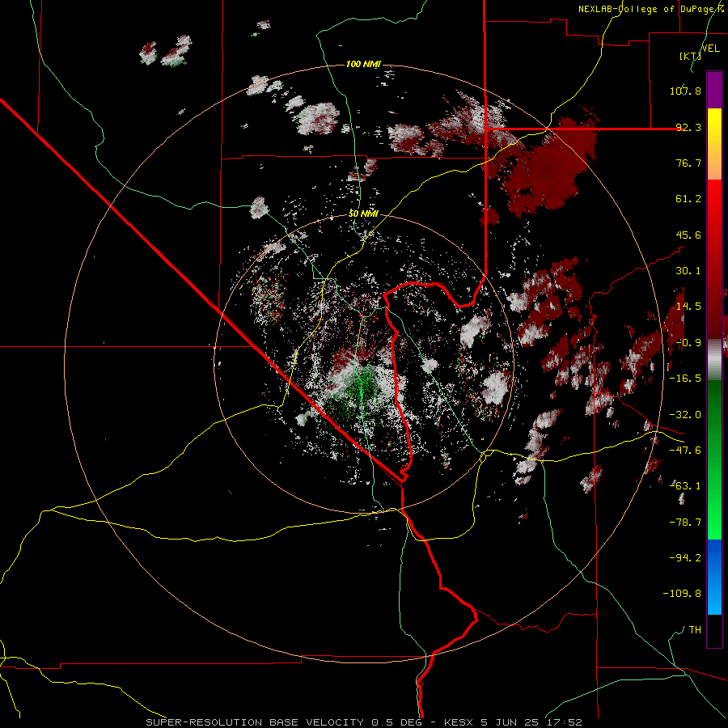Pick the gray near-zero color bar segment
The width and height of the screenshot is (728, 728).
(714, 360)
